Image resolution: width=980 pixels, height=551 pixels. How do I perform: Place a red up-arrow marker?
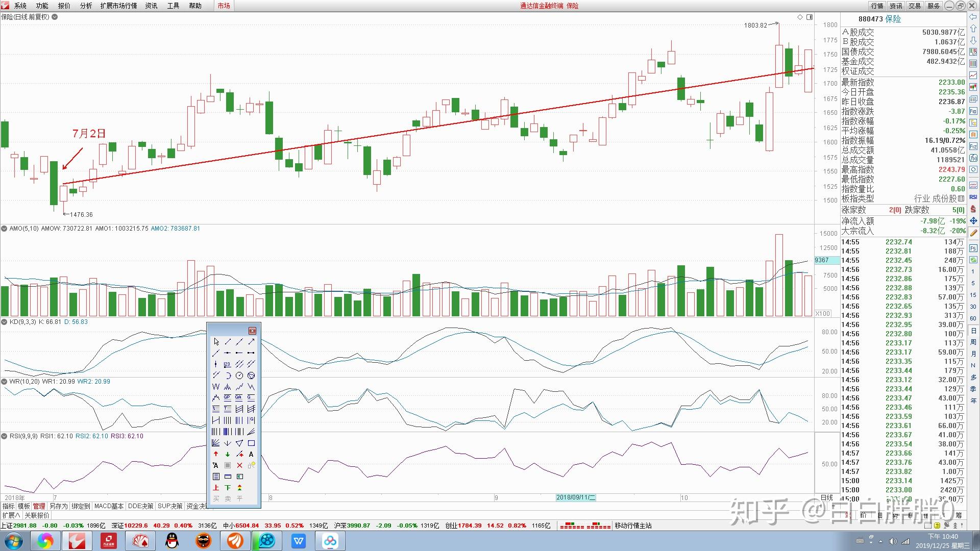tap(216, 454)
